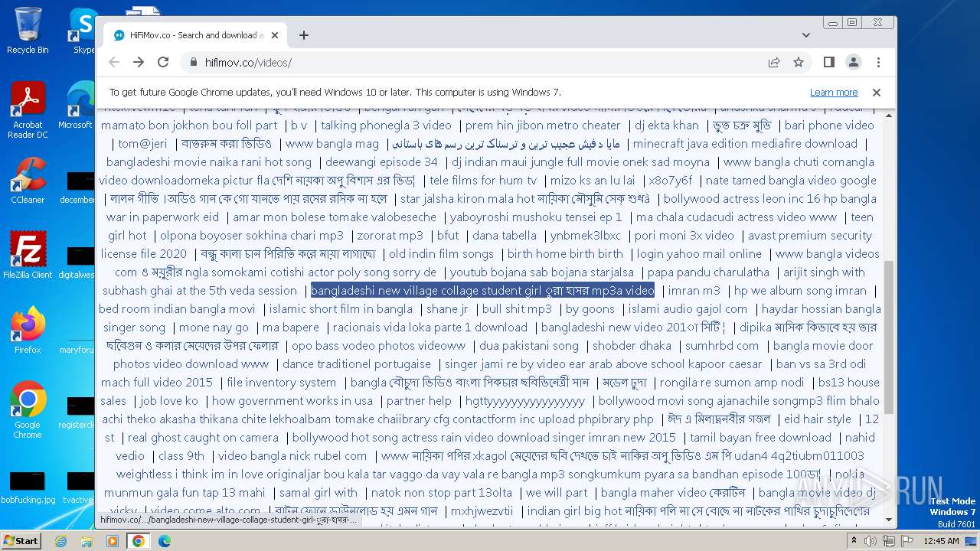Launch FileZilla Client from desktop
The height and width of the screenshot is (551, 980).
pos(28,256)
